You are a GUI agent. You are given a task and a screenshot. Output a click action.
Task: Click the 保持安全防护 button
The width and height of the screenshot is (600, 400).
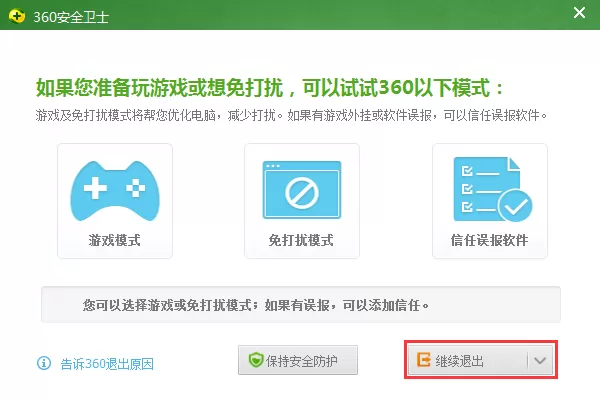click(298, 360)
